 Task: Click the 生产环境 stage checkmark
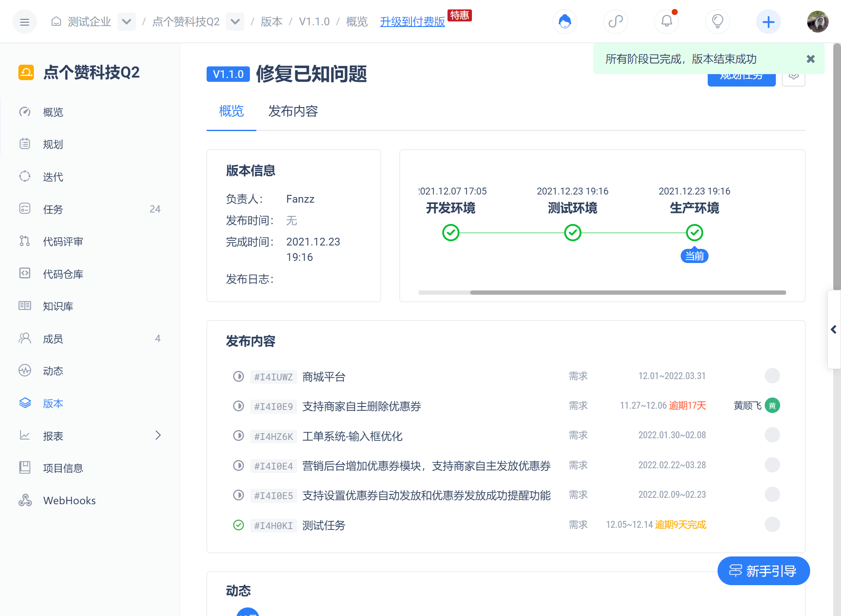click(x=694, y=233)
